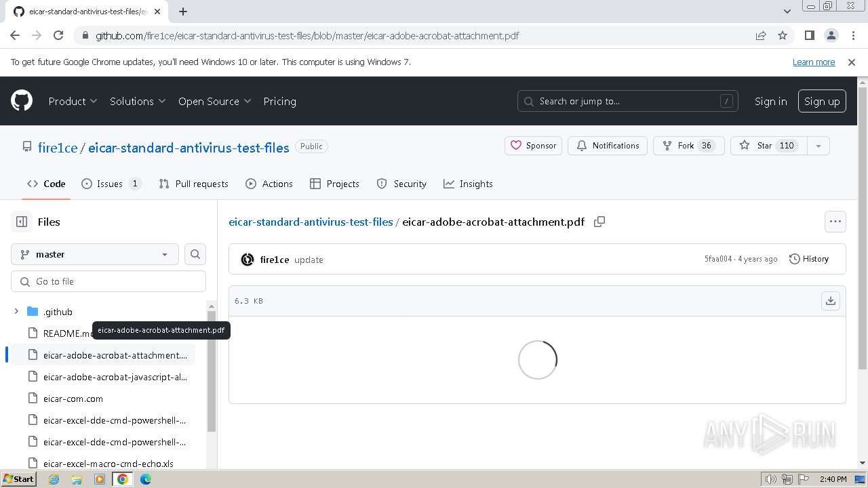Click the breadcrumb eicar-standard-antivirus-test-files link
Viewport: 868px width, 488px height.
311,222
